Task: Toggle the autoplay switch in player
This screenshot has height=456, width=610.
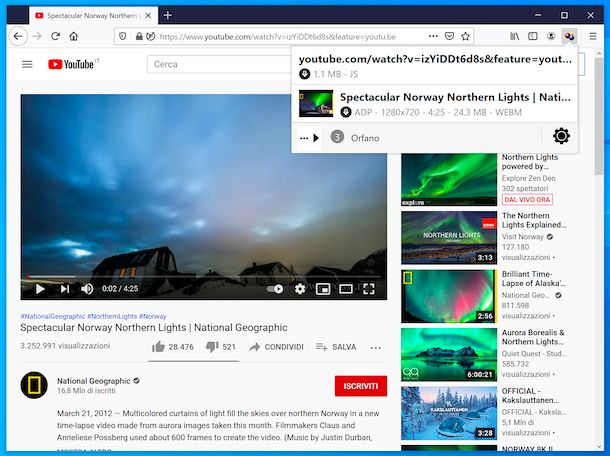Action: [275, 289]
